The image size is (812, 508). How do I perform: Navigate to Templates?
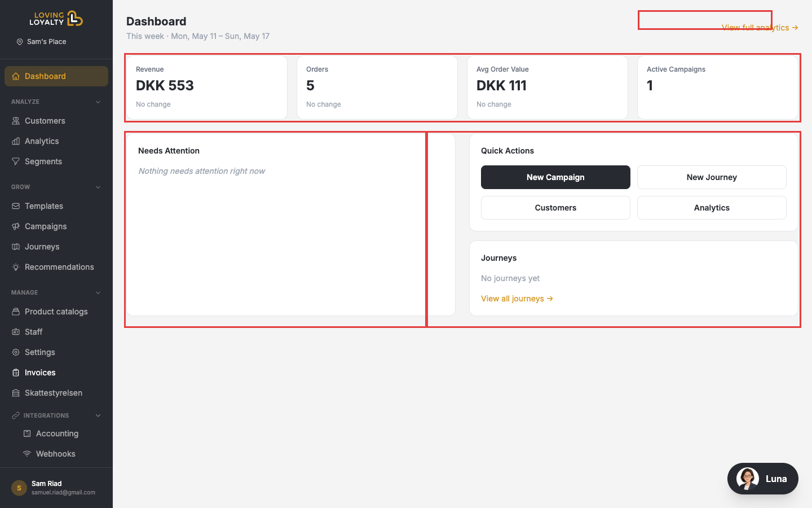coord(56,206)
